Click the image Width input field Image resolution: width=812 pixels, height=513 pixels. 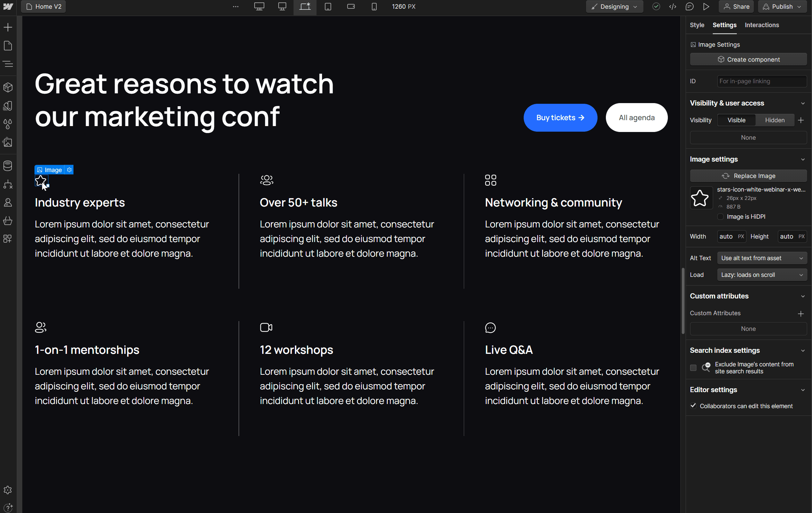point(731,236)
